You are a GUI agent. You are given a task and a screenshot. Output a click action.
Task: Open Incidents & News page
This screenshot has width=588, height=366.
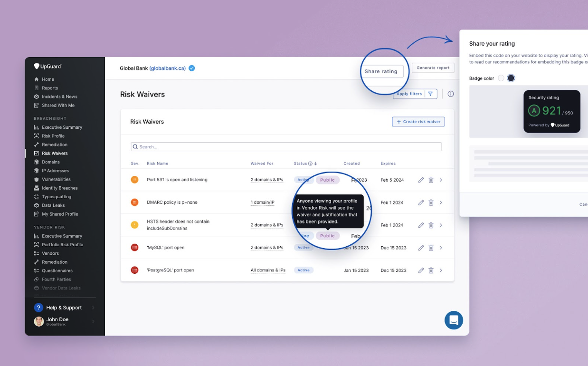pyautogui.click(x=59, y=96)
